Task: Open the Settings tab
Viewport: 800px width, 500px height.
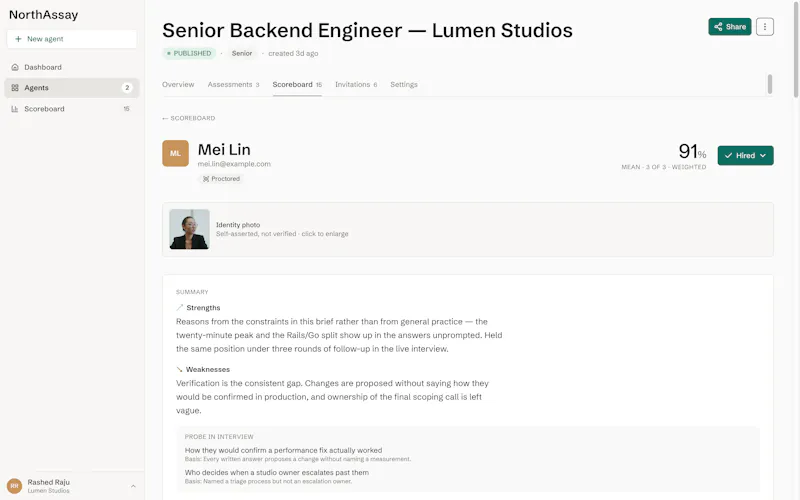Action: coord(404,85)
